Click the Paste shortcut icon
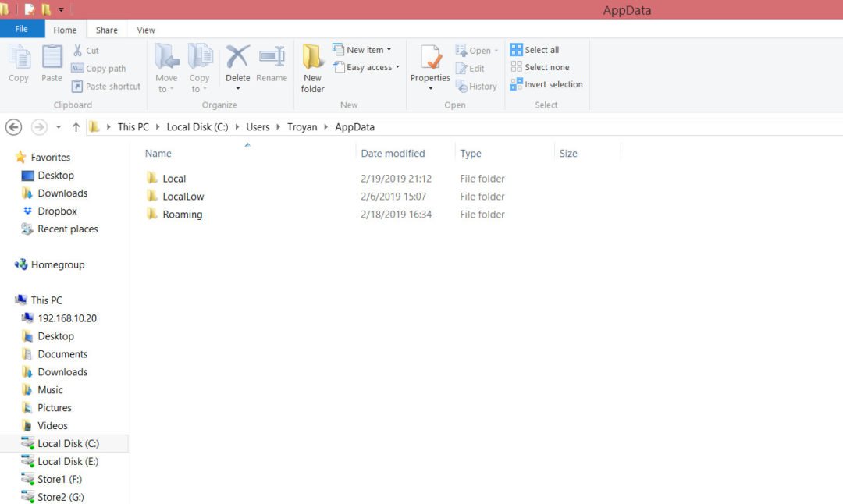Viewport: 843px width, 504px height. (x=105, y=86)
